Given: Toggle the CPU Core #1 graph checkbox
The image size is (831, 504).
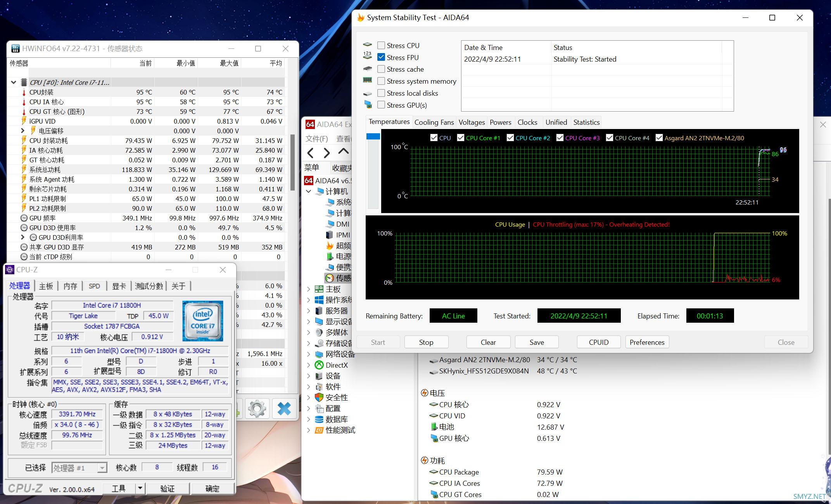Looking at the screenshot, I should point(461,138).
